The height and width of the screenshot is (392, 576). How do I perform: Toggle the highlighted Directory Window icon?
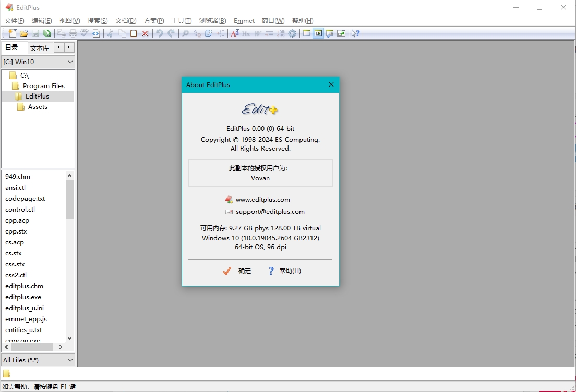coord(318,33)
